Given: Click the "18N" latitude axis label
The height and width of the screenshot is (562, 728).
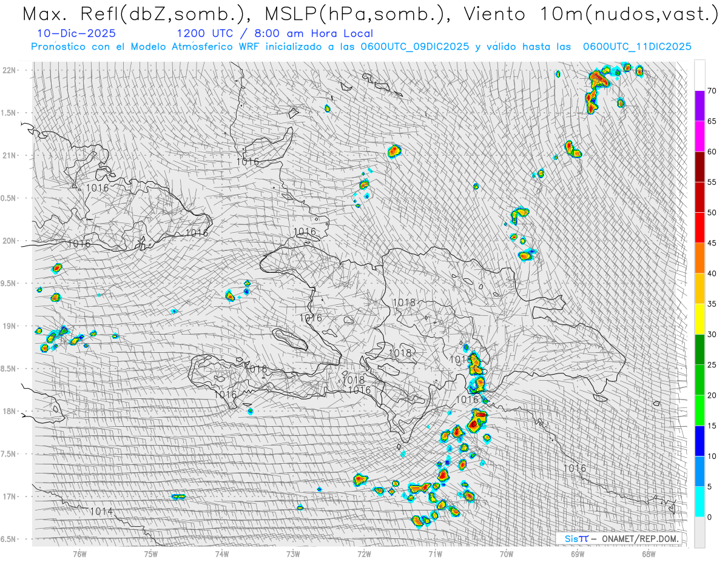Looking at the screenshot, I should pyautogui.click(x=10, y=412).
